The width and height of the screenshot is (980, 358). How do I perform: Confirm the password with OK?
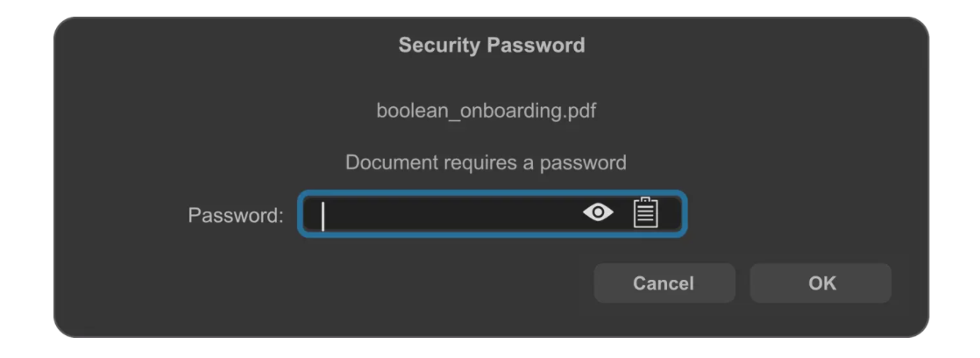pos(820,283)
